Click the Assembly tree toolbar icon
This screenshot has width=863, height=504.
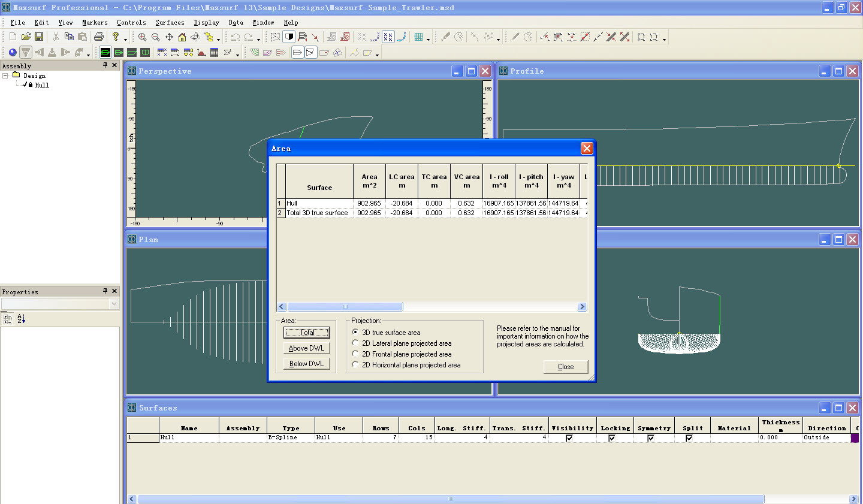[x=209, y=37]
